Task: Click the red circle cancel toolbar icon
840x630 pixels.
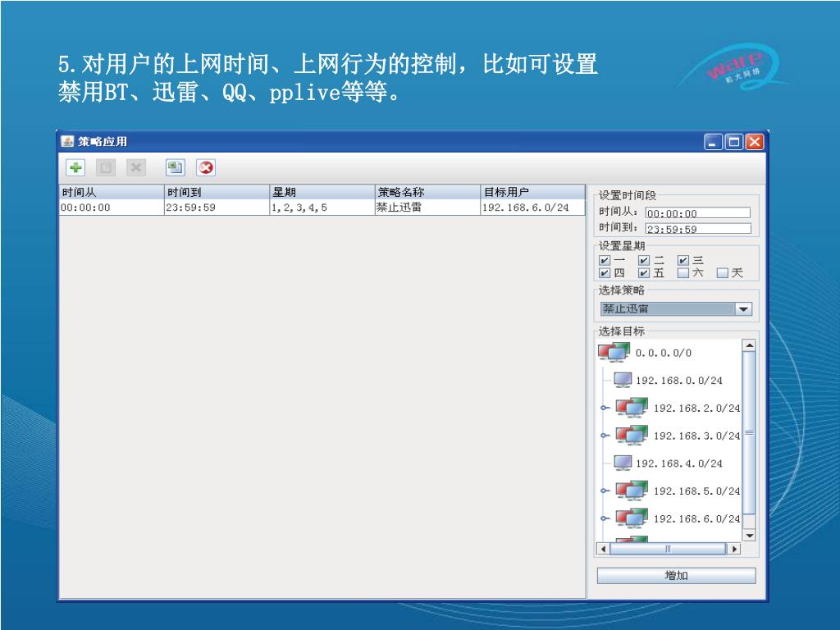Action: (x=206, y=167)
